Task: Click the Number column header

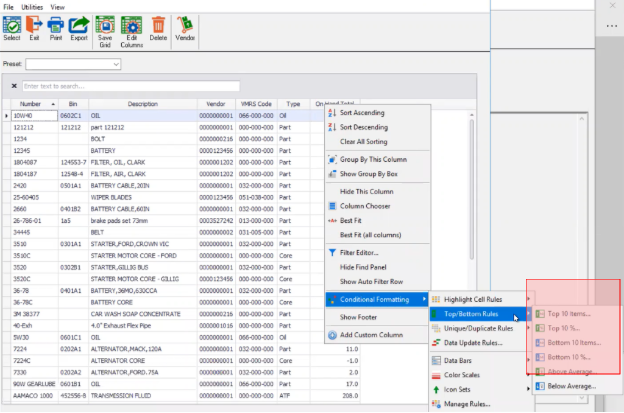Action: point(30,103)
